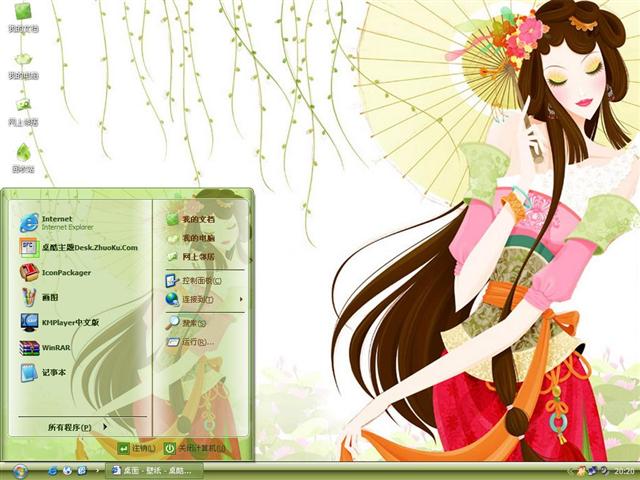Select 我的电脑 desktop icon
Image resolution: width=640 pixels, height=480 pixels.
pos(23,65)
